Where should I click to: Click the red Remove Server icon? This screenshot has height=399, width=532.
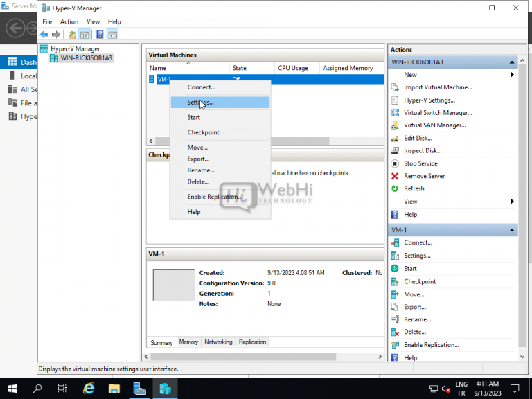(x=395, y=176)
